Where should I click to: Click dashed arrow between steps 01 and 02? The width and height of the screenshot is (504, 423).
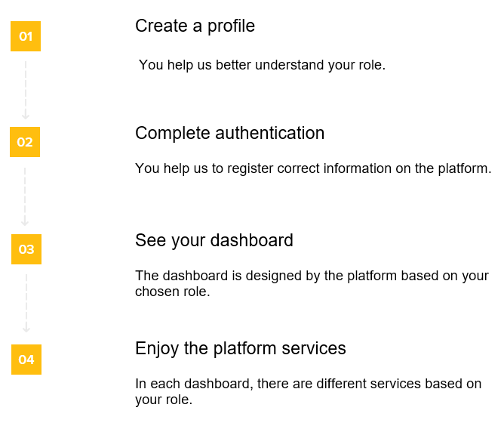26,89
